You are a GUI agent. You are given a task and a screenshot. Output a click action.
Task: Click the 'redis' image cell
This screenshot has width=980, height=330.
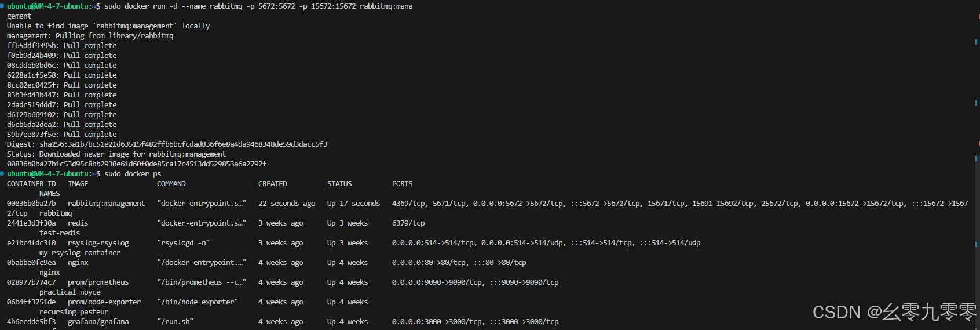point(78,223)
